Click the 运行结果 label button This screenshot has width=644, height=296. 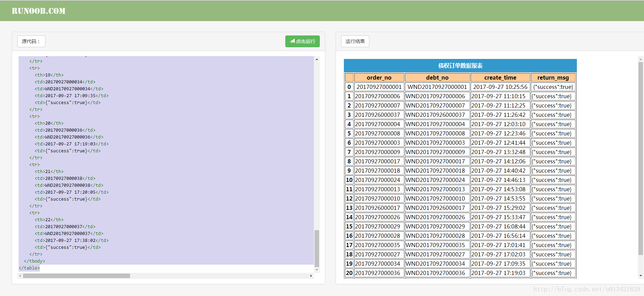355,41
